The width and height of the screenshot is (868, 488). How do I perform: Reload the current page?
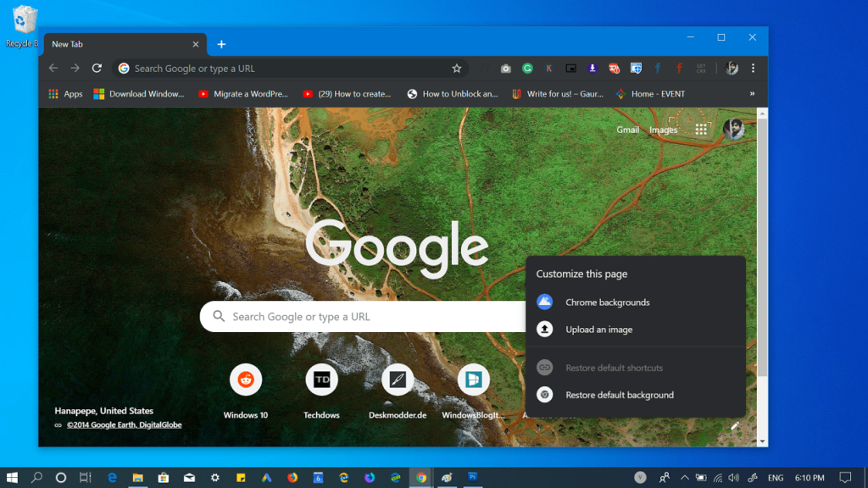point(97,68)
